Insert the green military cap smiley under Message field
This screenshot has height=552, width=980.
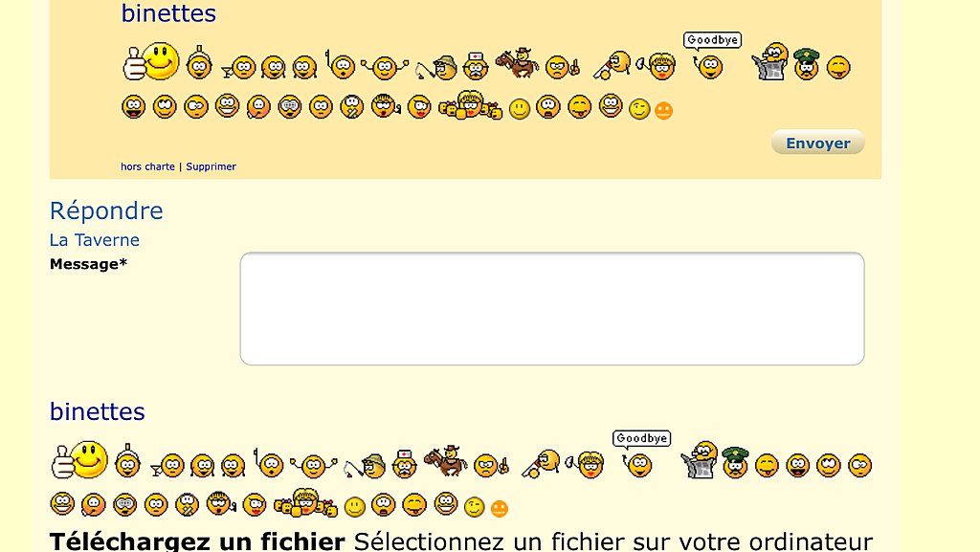click(x=735, y=463)
